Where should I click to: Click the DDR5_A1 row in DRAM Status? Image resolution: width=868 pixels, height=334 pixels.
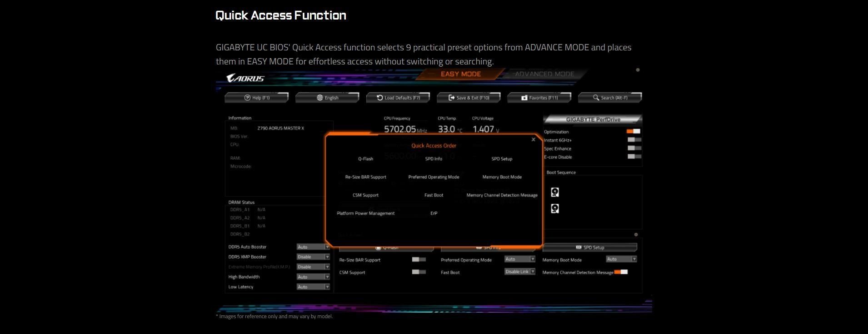pos(248,210)
